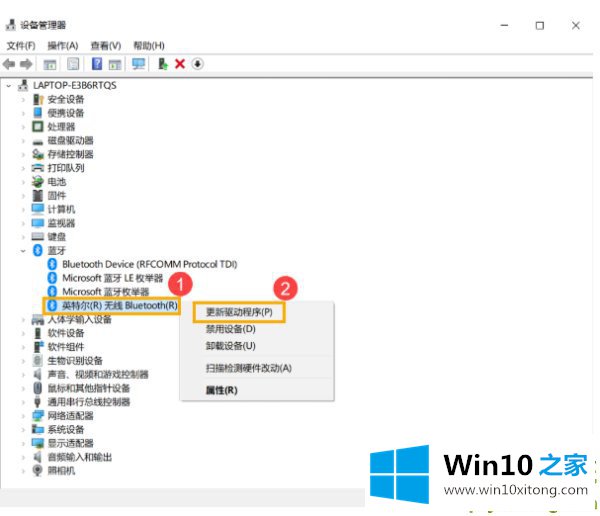
Task: Click the LAPTOP-E3B6RTQS computer icon
Action: click(23, 85)
